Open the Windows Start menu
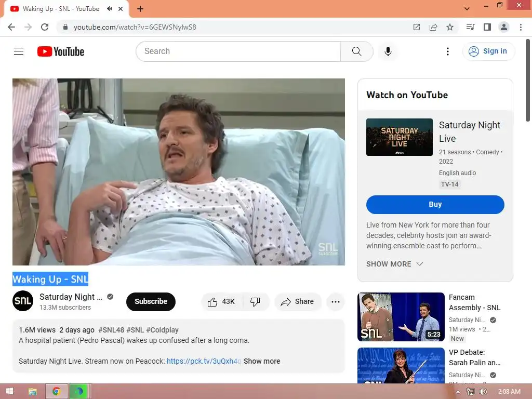 click(x=9, y=391)
